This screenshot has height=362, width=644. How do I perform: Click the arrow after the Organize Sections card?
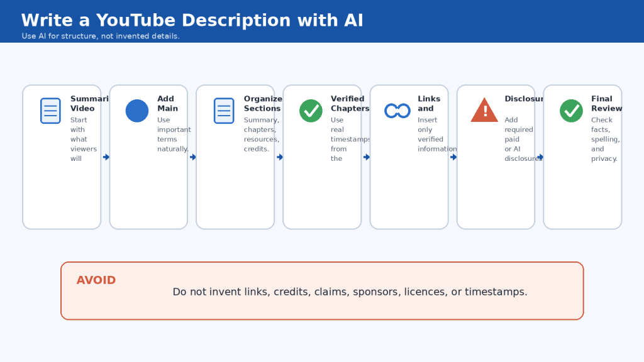click(280, 157)
